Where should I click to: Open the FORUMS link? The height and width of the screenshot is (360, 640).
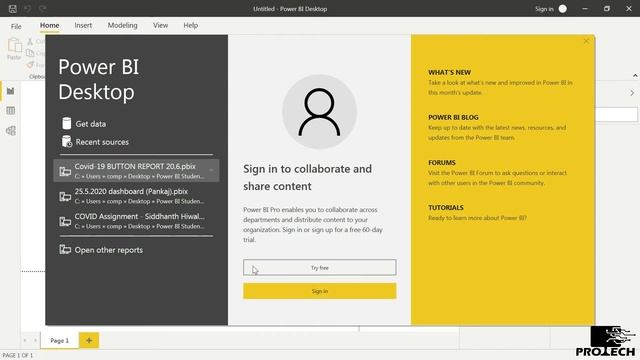coord(442,162)
